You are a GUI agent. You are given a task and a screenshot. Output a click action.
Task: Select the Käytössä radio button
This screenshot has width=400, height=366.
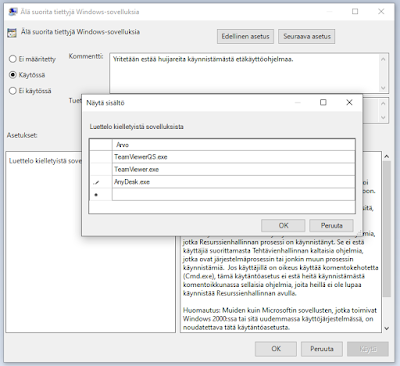(13, 75)
